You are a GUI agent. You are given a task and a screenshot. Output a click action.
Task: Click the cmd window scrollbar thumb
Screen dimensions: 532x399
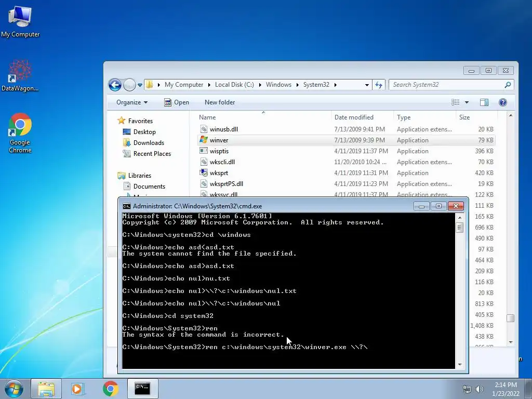click(460, 228)
